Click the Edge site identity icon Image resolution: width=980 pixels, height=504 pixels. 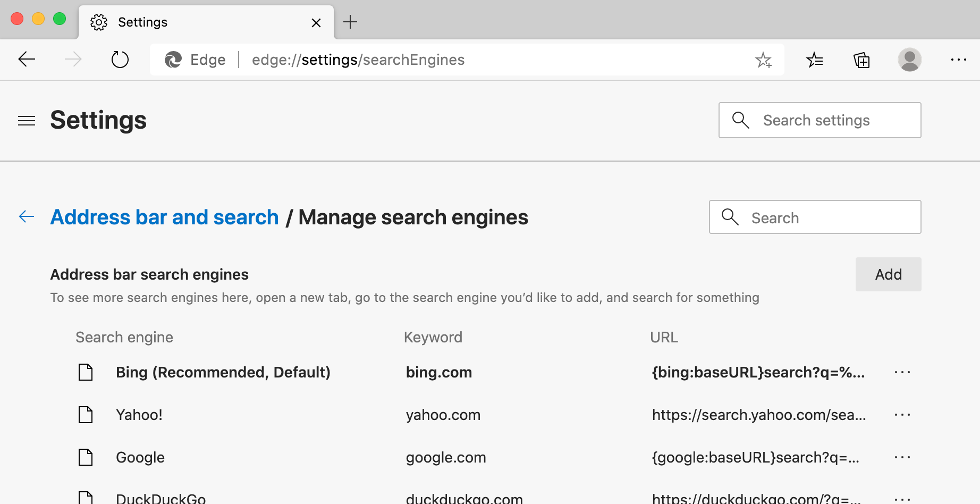click(175, 60)
